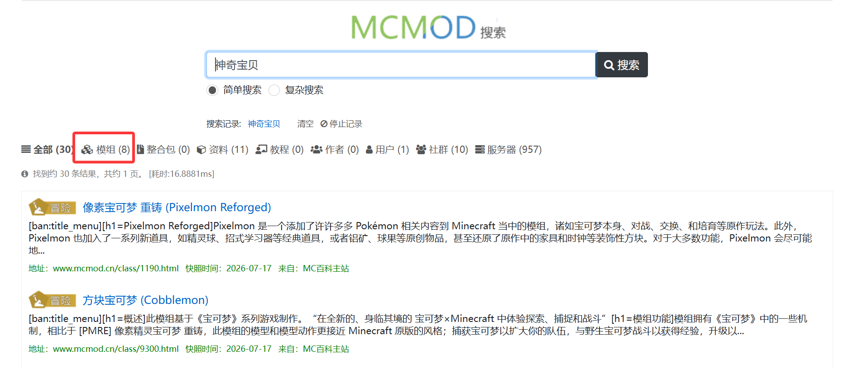
Task: Click the 冒险 badge beside Pixelmon Reforged
Action: (x=53, y=208)
